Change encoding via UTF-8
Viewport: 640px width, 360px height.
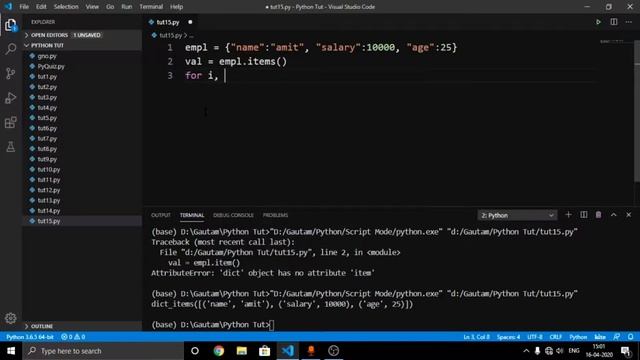point(535,337)
